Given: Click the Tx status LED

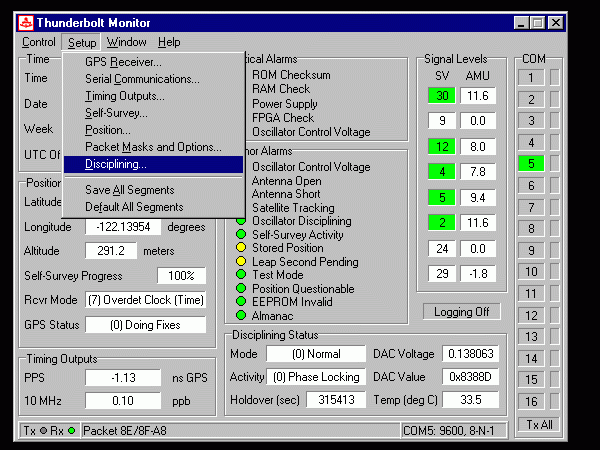Looking at the screenshot, I should pos(43,431).
